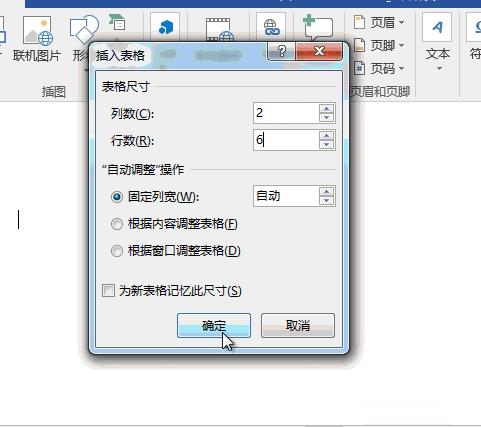Click the Cancel (取消) button
Screen dimensions: 481x427
click(x=298, y=325)
